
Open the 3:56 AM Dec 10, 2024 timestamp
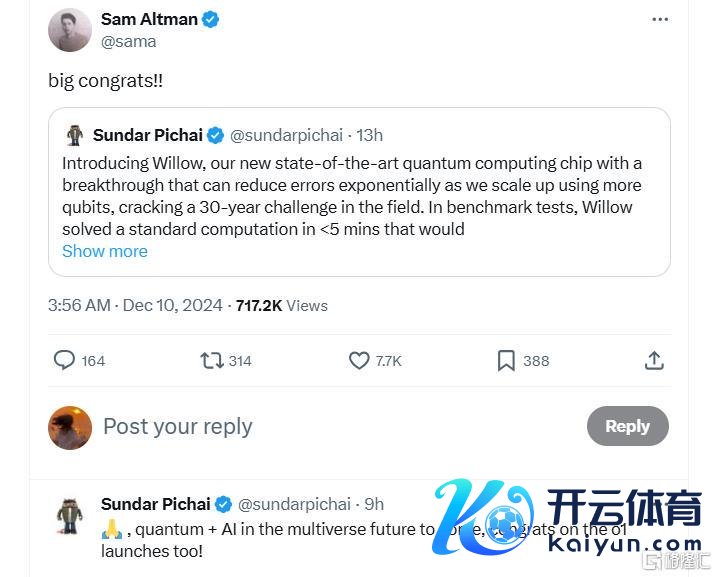138,305
